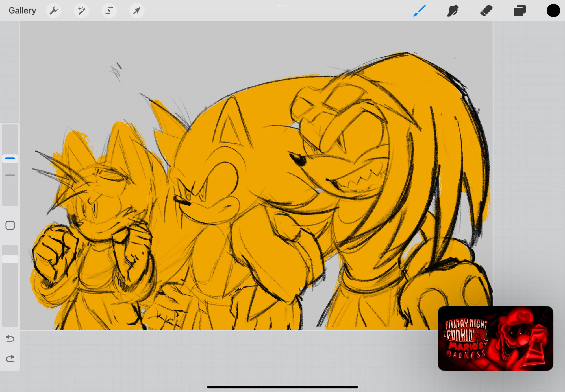Click the brush size slider

tap(10, 165)
